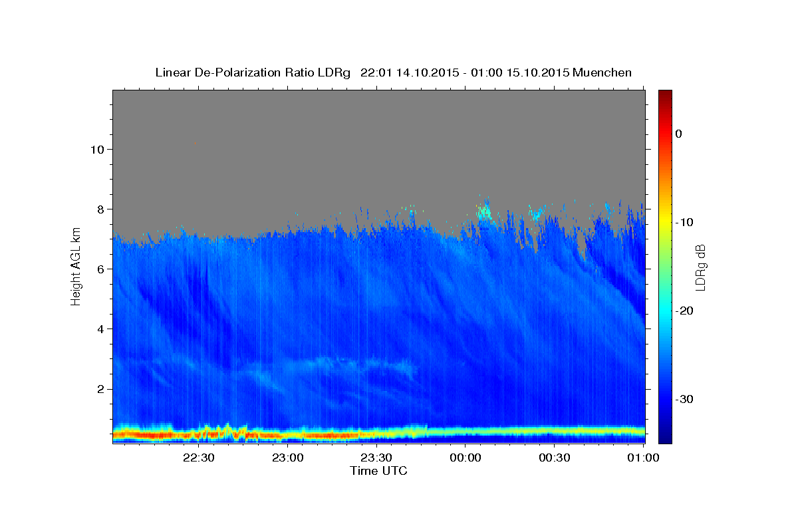This screenshot has width=798, height=532.
Task: Click the plot title containing 'Linear De-Polarization Ratio LDRg'
Action: click(393, 72)
